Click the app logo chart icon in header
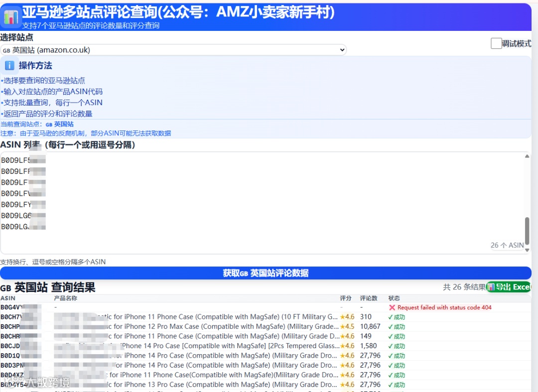Viewport: 538px width, 392px height. pos(11,16)
